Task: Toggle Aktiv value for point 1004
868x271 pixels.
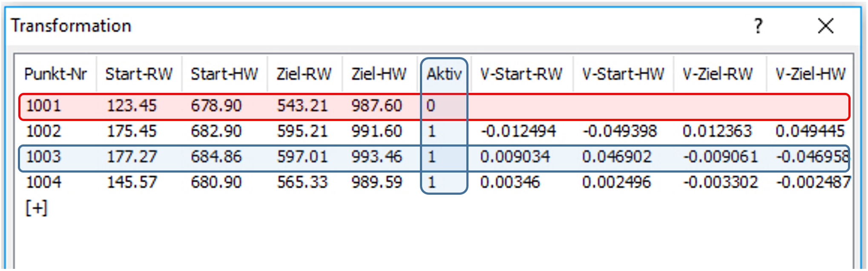Action: point(431,182)
